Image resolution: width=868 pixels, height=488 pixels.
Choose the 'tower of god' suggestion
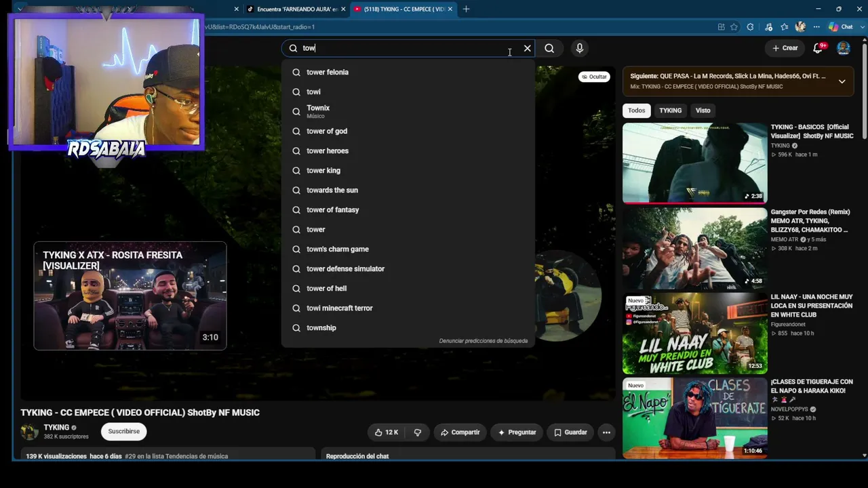point(408,131)
